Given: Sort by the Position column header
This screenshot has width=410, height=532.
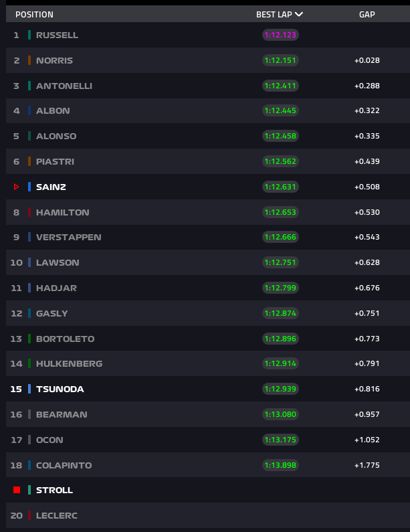Looking at the screenshot, I should (x=34, y=14).
